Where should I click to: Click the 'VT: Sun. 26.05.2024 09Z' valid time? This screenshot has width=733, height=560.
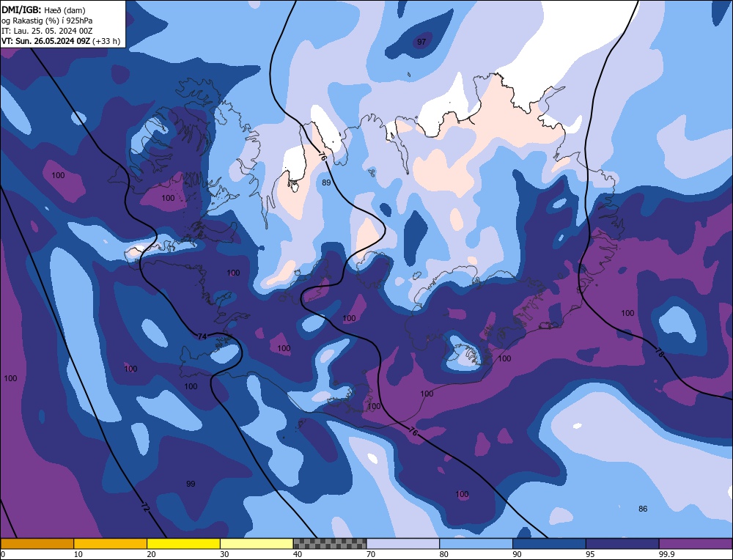tap(45, 41)
